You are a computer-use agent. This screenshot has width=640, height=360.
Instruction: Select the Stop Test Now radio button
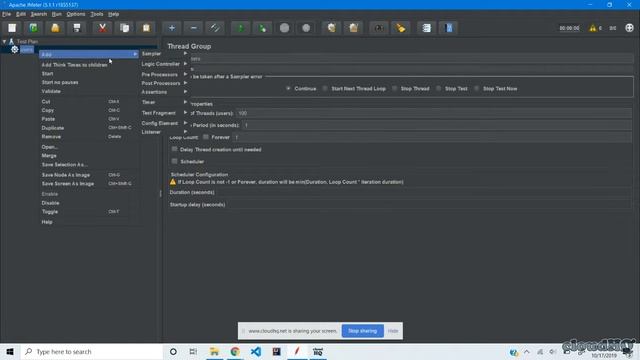pyautogui.click(x=476, y=88)
